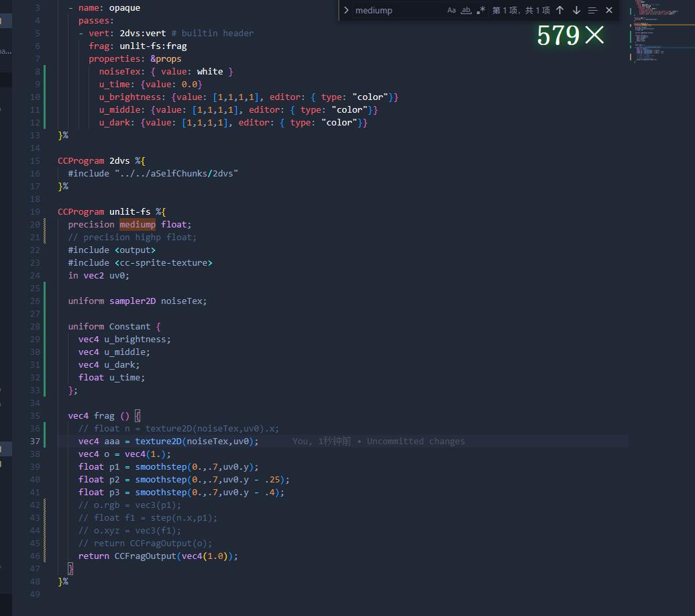Toggle find in selection icon
The width and height of the screenshot is (695, 616).
pos(592,10)
